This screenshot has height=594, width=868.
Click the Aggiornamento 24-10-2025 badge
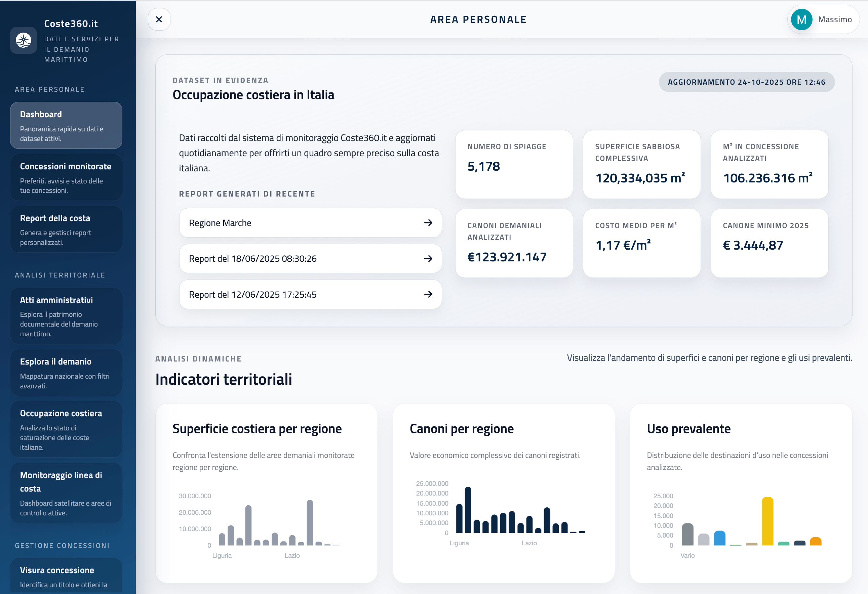tap(746, 82)
